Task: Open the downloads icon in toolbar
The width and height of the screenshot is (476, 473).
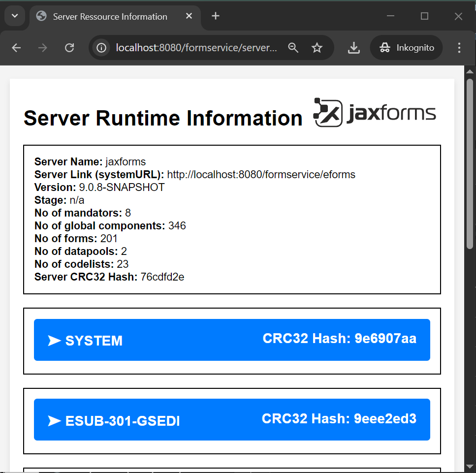Action: tap(353, 48)
